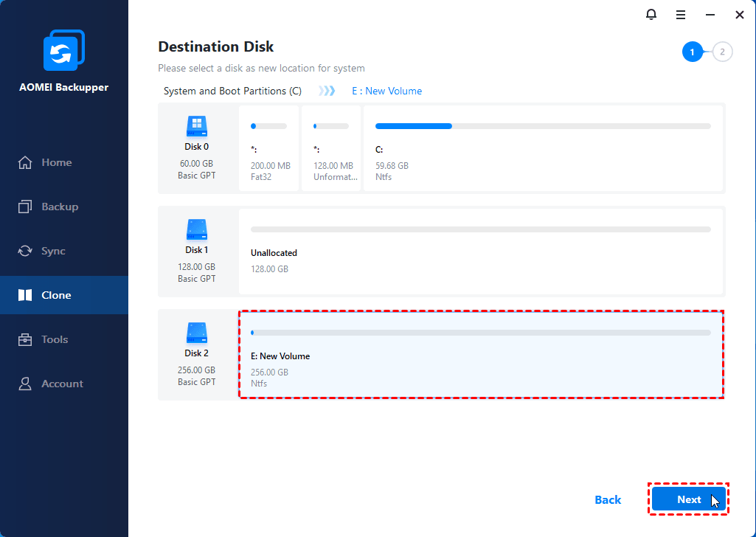Screen dimensions: 756x537
Task: Click step 1 indicator circle
Action: [x=693, y=52]
